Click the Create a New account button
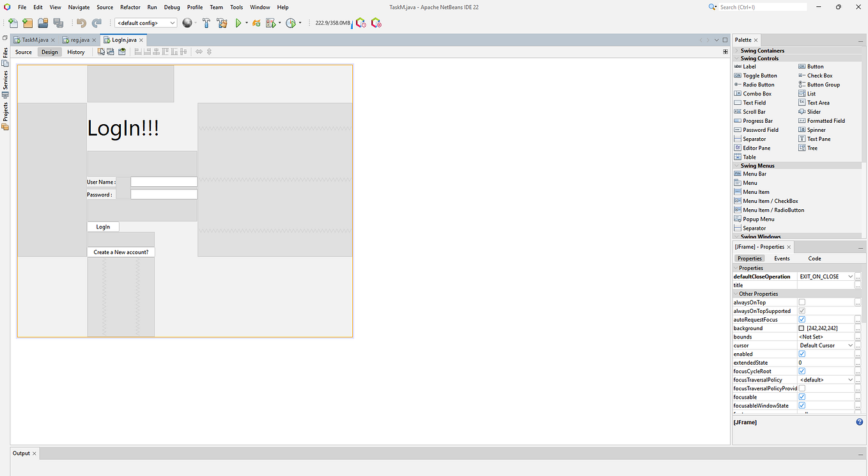 point(120,251)
